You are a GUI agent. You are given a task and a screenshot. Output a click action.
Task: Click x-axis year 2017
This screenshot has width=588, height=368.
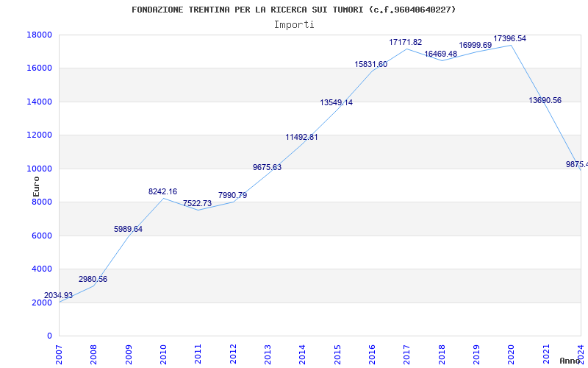click(406, 354)
